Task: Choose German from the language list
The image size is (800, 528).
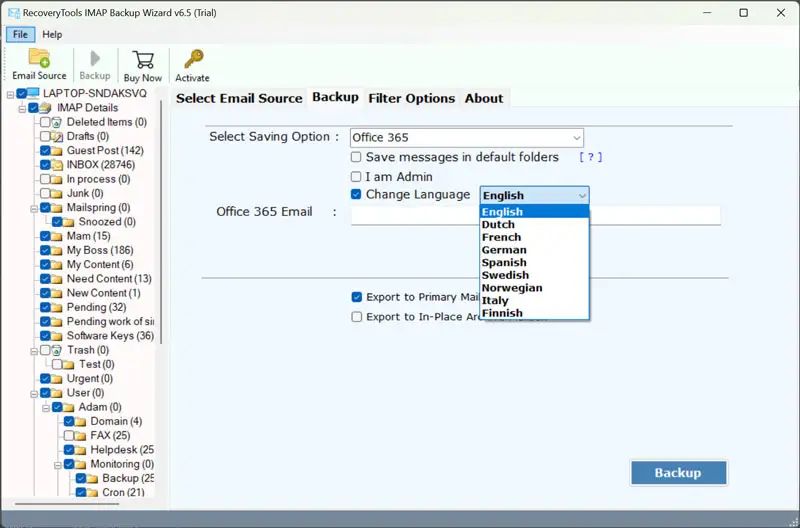Action: coord(504,250)
